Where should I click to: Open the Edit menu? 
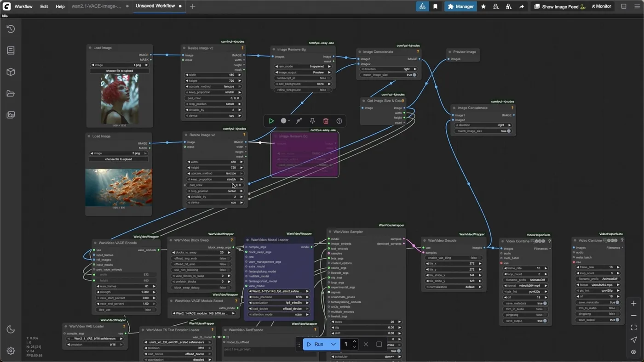point(44,6)
